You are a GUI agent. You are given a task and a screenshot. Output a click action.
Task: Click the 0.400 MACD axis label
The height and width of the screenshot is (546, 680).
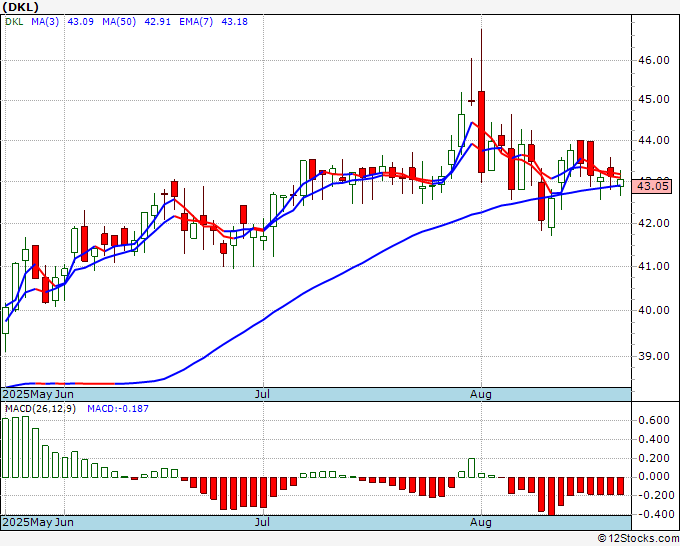[654, 439]
